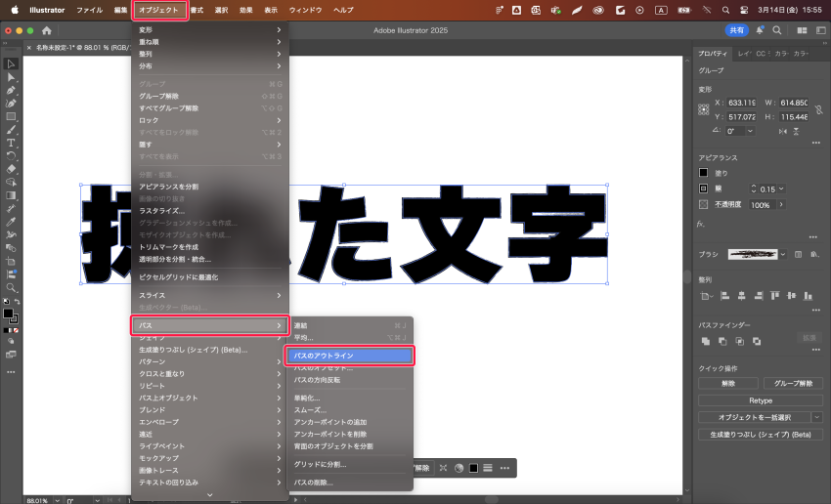
Task: Choose パスのアウトライン from the submenu
Action: pos(348,356)
